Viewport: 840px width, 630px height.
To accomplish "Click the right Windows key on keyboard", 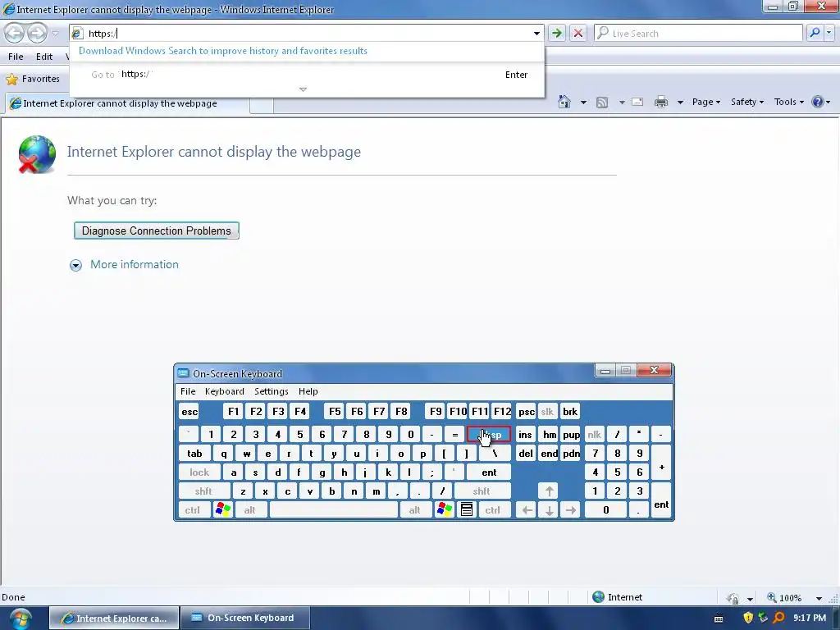I will [x=444, y=510].
